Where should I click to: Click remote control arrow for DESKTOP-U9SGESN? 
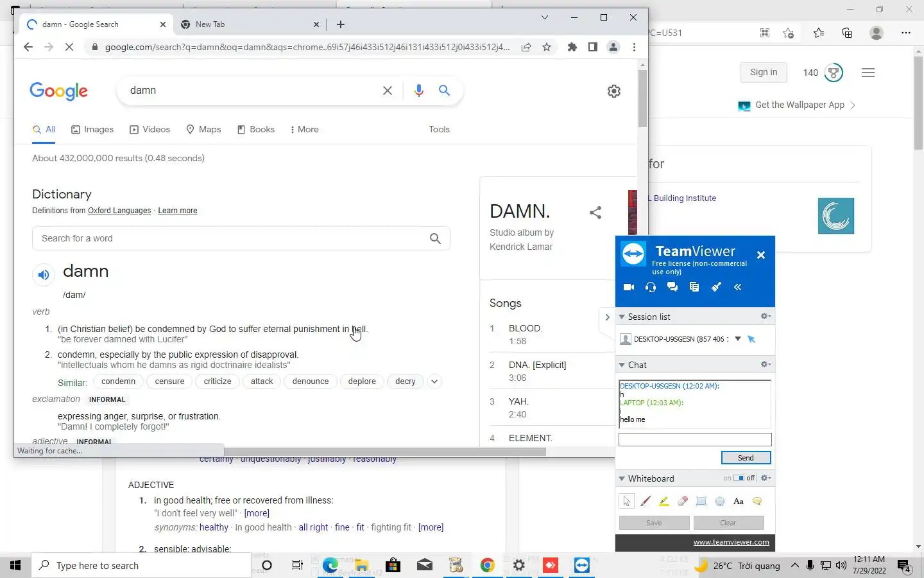click(751, 339)
